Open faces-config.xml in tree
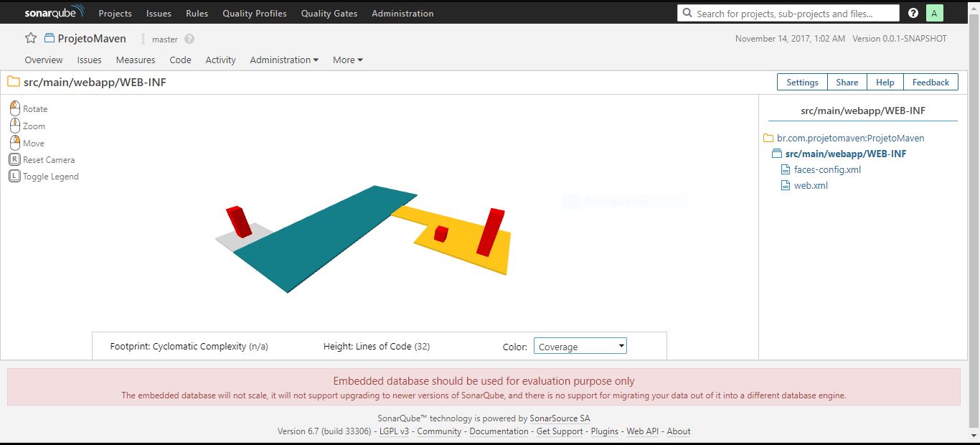 click(x=827, y=170)
